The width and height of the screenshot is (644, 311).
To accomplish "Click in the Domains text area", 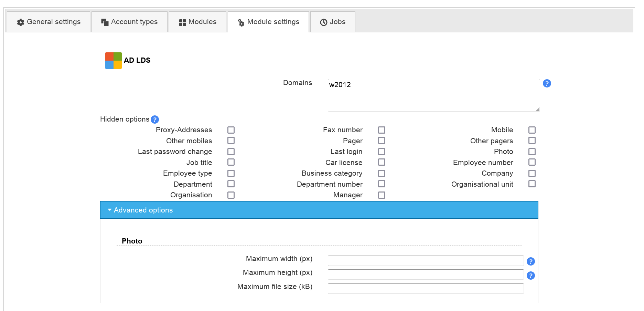I will click(x=433, y=95).
